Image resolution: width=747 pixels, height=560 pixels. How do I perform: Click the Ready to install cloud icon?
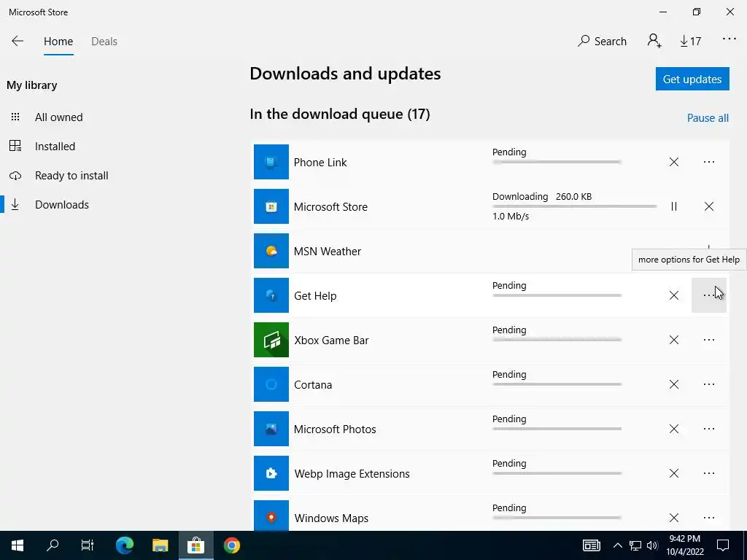click(15, 176)
